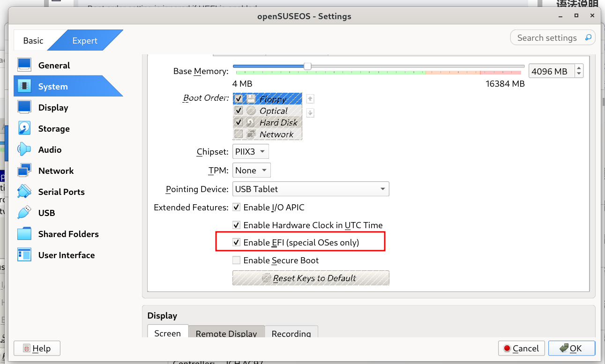Click the Cancel button
Viewport: 605px width, 364px height.
(521, 349)
